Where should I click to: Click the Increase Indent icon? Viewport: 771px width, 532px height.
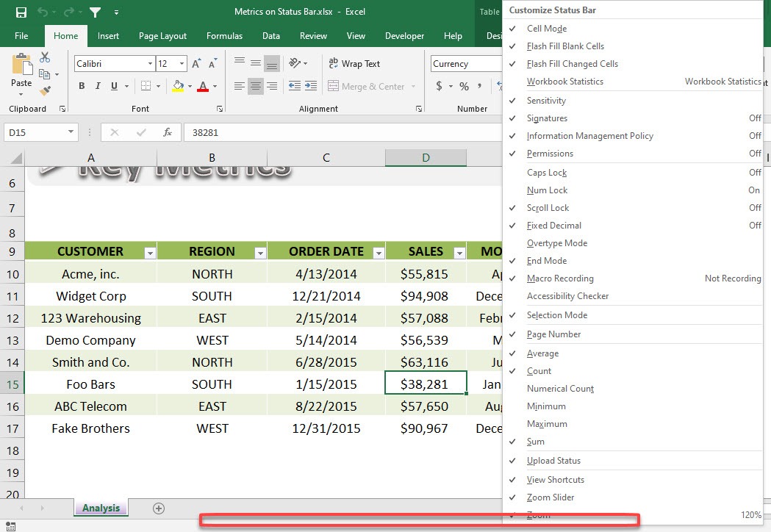311,86
